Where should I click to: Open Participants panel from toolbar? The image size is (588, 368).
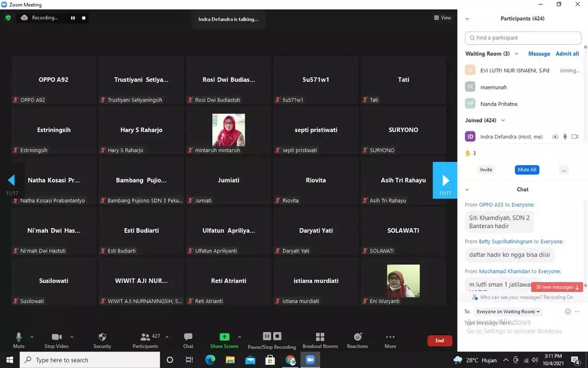click(145, 337)
